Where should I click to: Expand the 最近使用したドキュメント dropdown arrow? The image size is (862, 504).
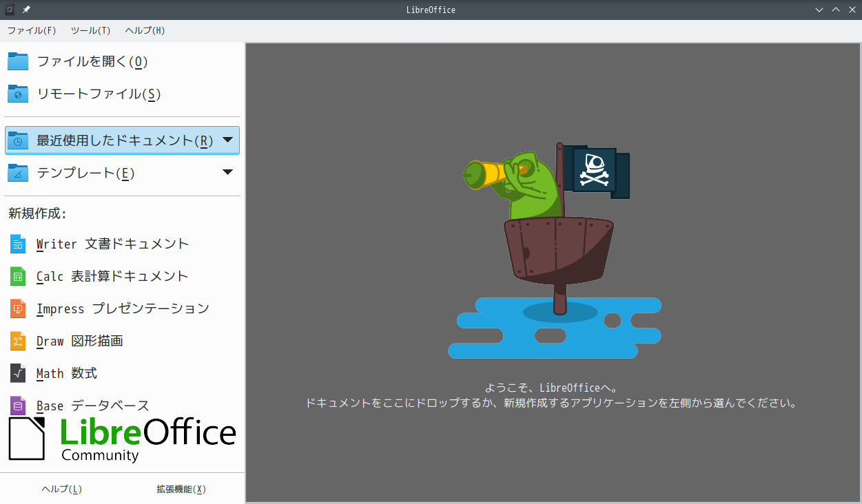coord(228,140)
